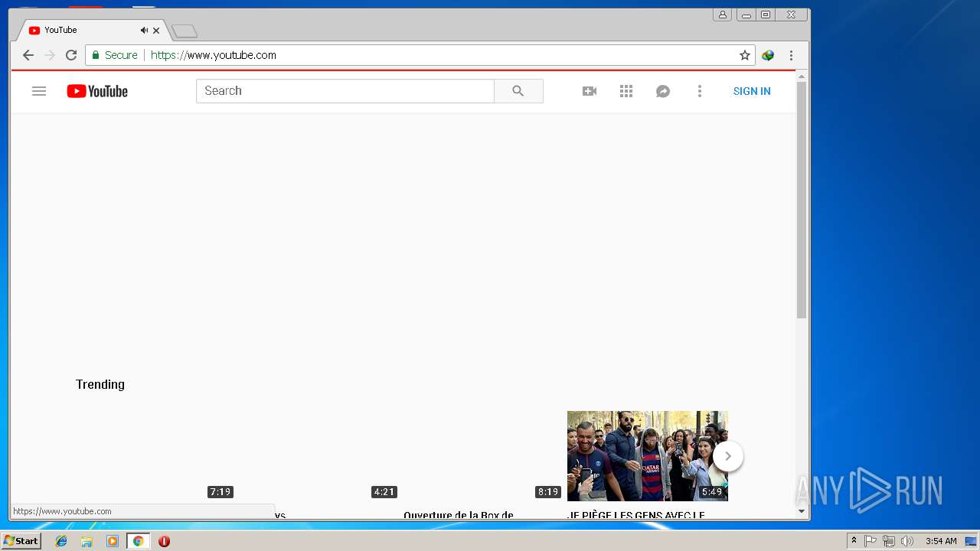The image size is (980, 551).
Task: Advance Trending carousel with next arrow
Action: tap(728, 456)
